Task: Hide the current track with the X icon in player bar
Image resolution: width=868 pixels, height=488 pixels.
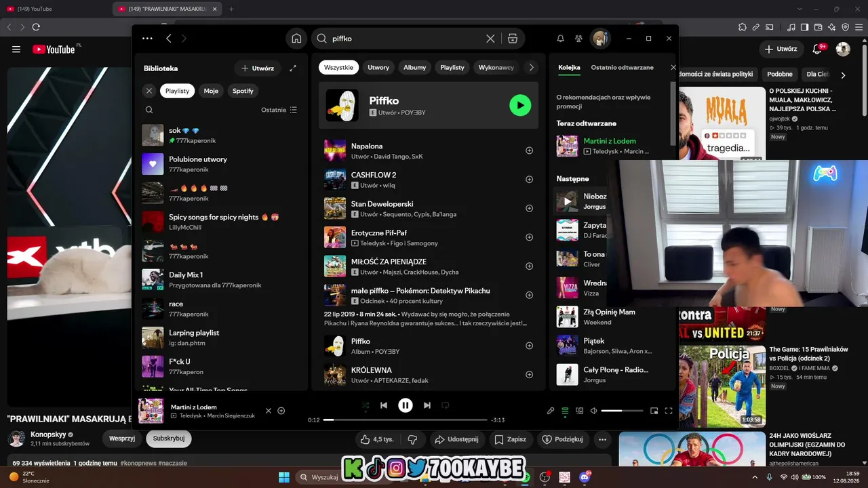Action: (268, 411)
